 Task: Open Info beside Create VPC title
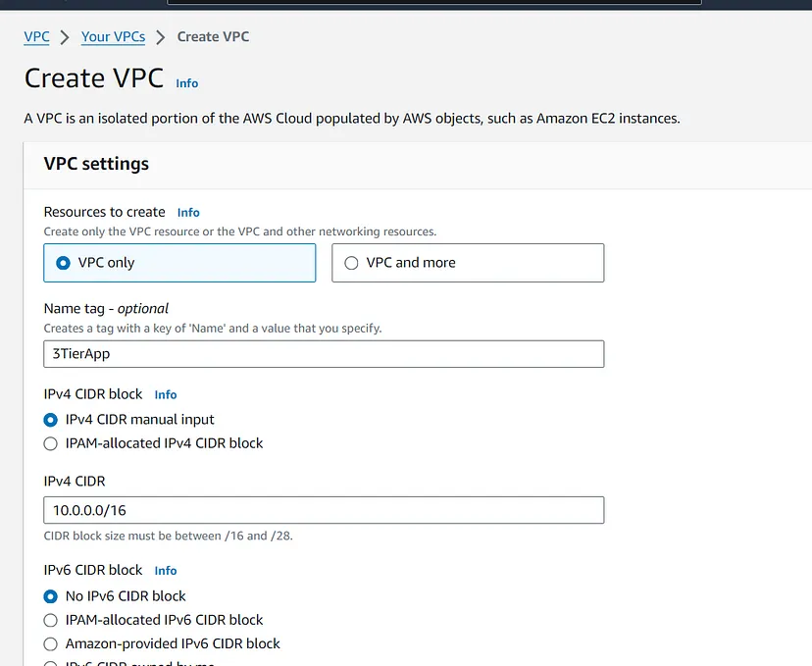(186, 83)
